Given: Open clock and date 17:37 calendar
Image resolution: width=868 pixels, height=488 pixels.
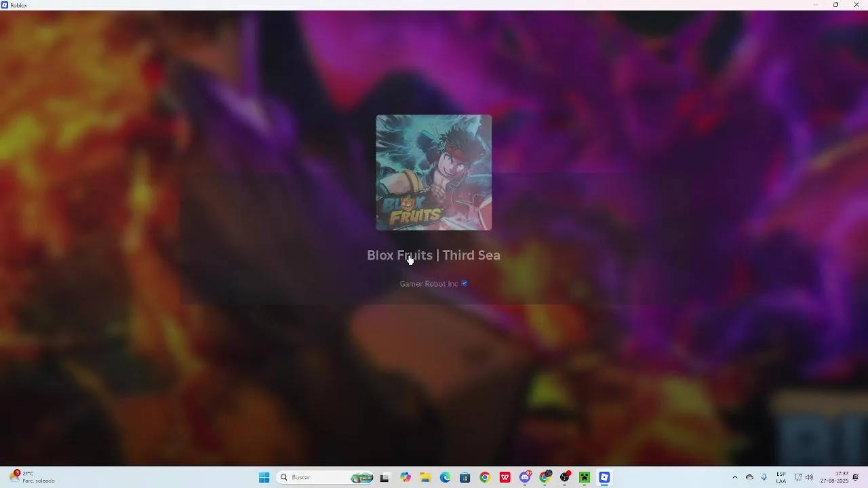Looking at the screenshot, I should [834, 477].
